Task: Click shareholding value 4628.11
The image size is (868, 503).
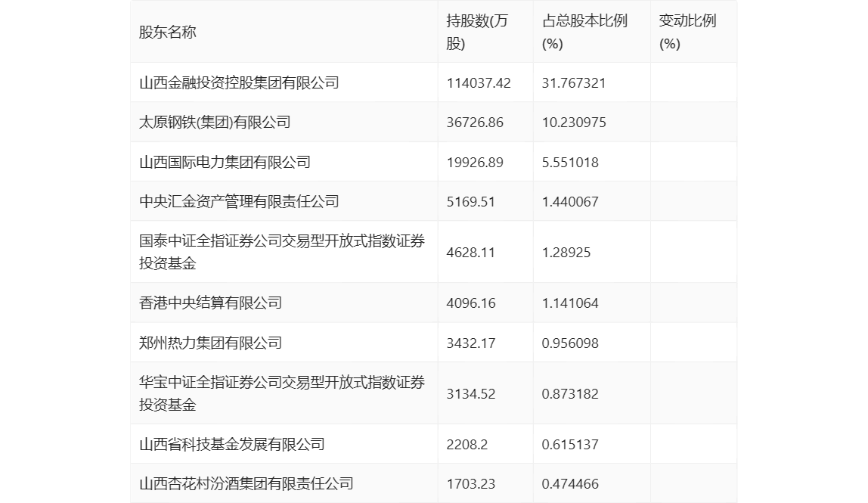Action: click(471, 253)
